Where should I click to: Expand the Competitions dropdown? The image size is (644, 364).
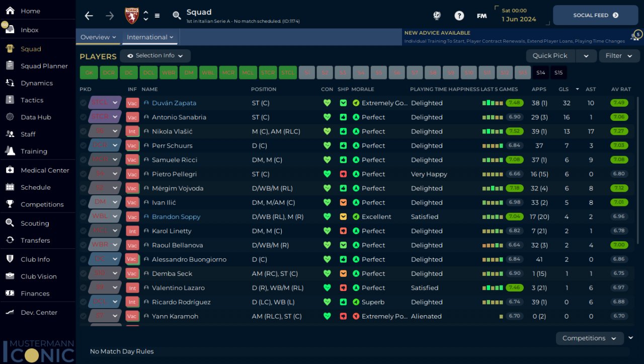pos(589,338)
